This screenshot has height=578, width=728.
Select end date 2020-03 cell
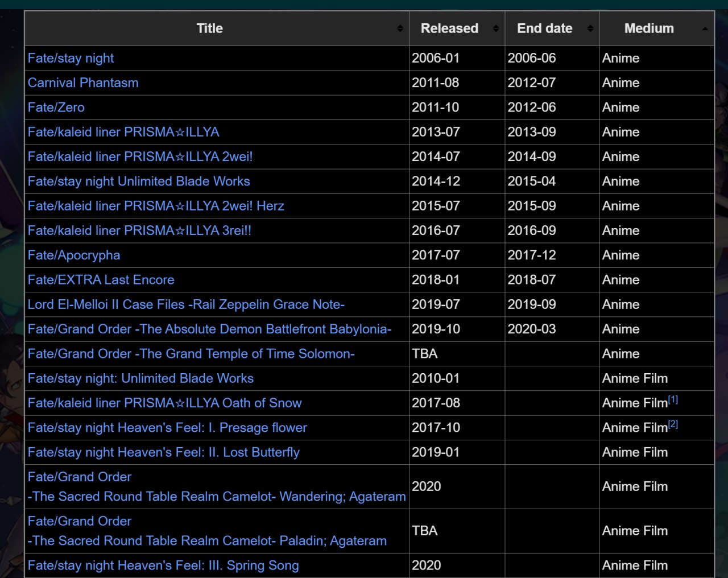pyautogui.click(x=552, y=329)
